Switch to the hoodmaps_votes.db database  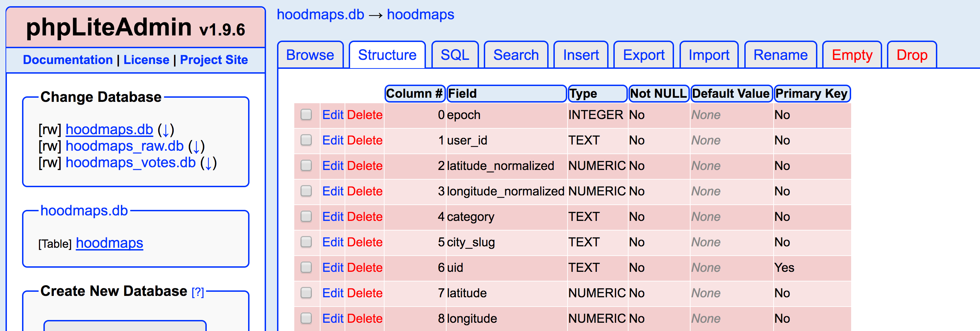pyautogui.click(x=131, y=163)
